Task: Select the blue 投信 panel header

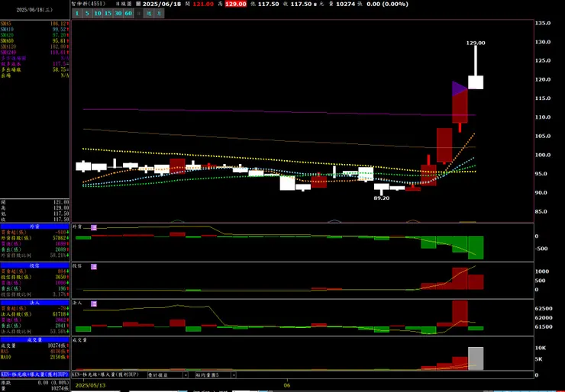Action: [34, 265]
